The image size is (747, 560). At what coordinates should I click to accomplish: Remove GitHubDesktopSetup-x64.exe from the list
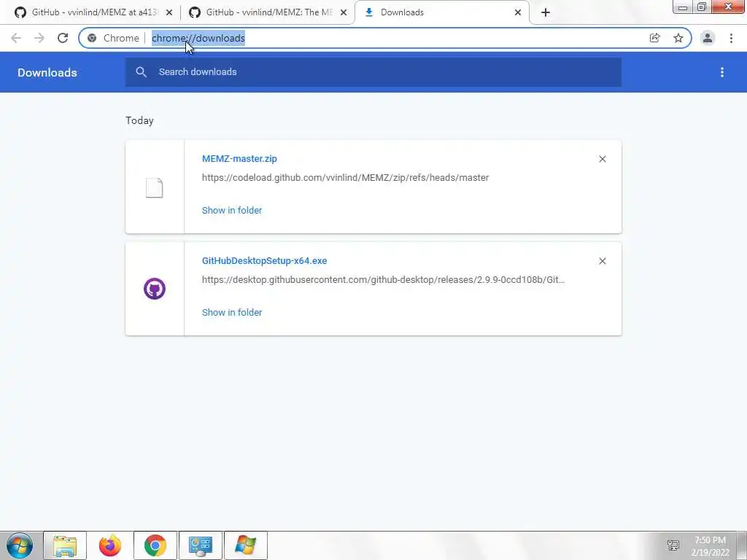pos(602,261)
